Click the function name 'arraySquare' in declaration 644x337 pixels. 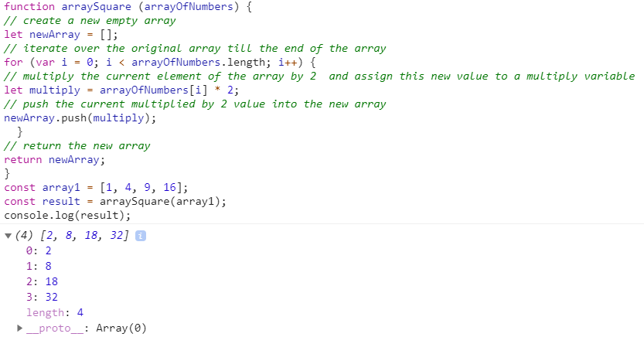[x=96, y=6]
